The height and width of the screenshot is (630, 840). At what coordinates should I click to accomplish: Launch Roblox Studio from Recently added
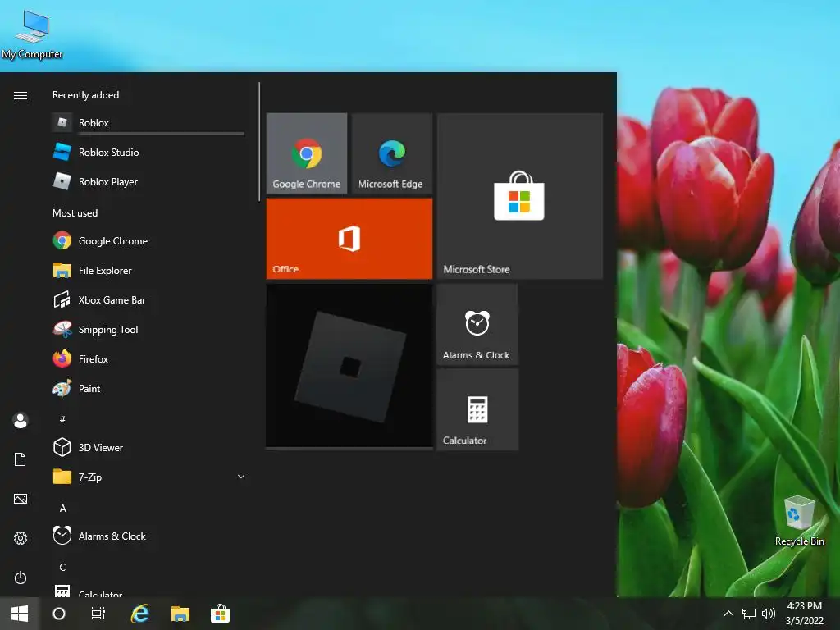pyautogui.click(x=148, y=152)
